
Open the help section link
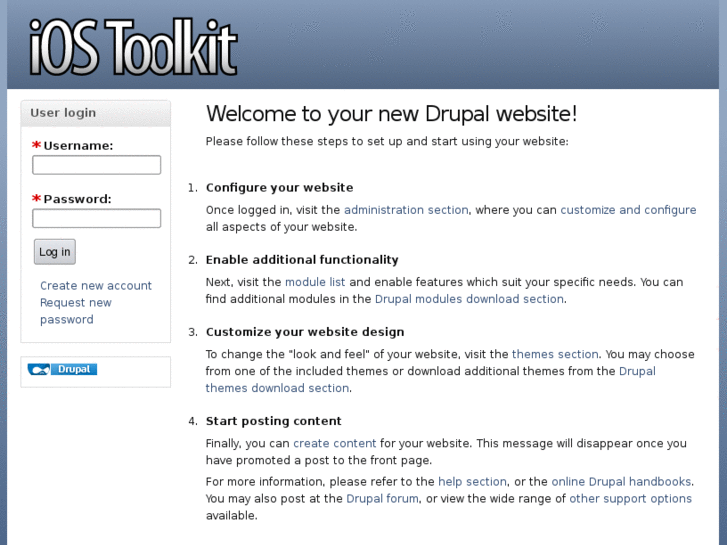coord(472,482)
